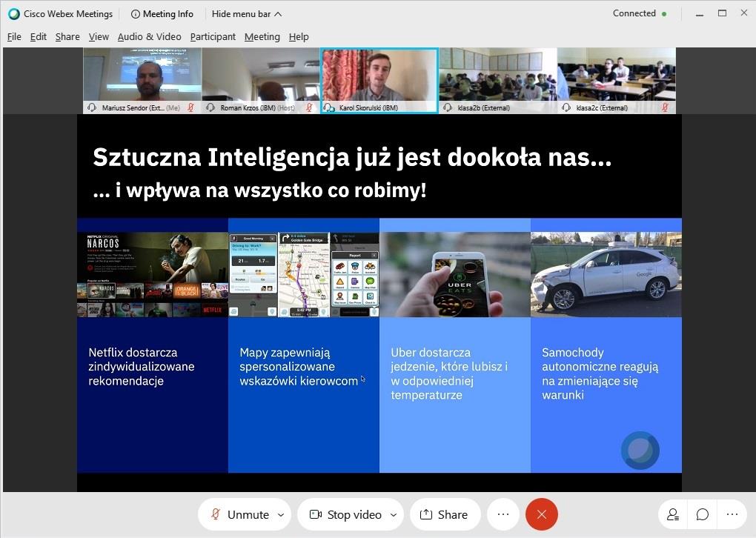
Task: Click text 'Mapy zapewniają spersonalizowane wskazówki kierowcom'
Action: 299,366
